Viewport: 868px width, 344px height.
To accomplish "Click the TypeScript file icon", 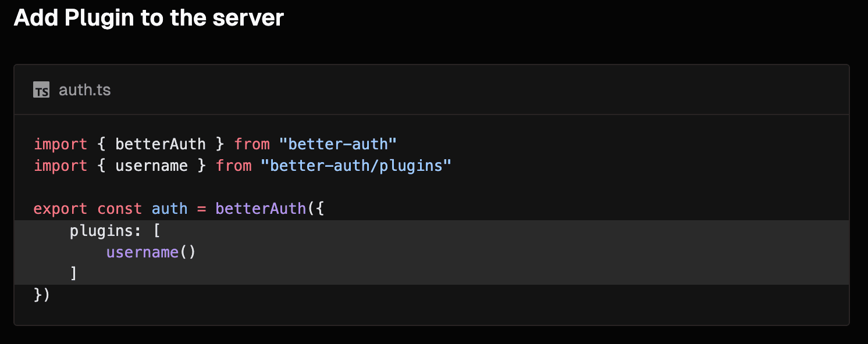I will point(41,90).
